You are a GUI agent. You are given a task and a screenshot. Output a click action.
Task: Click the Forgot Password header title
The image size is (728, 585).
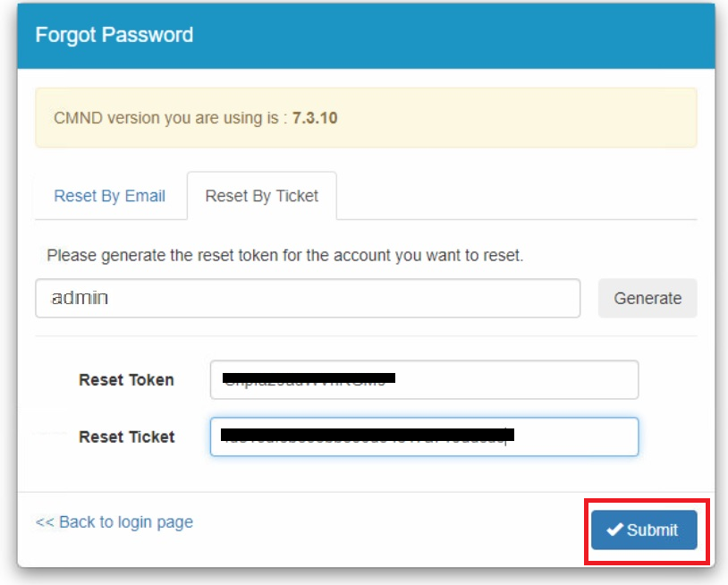tap(114, 36)
